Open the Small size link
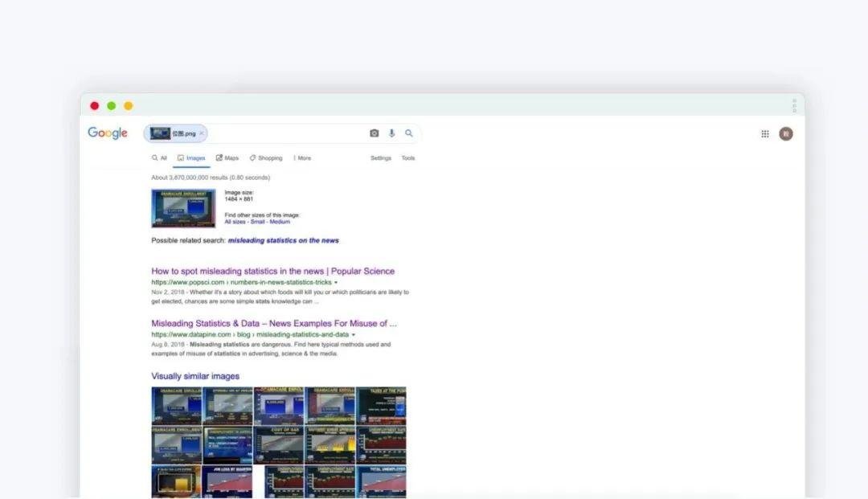The width and height of the screenshot is (868, 499). [x=257, y=222]
